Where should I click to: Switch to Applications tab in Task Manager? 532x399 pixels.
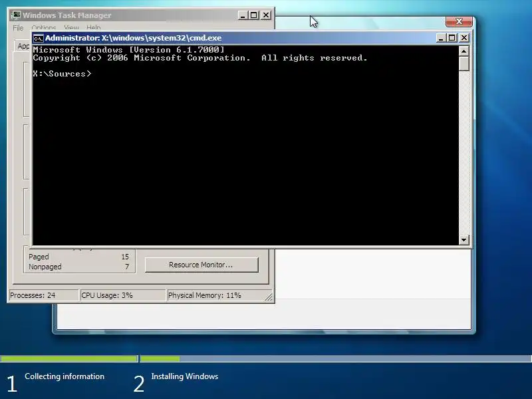[23, 46]
